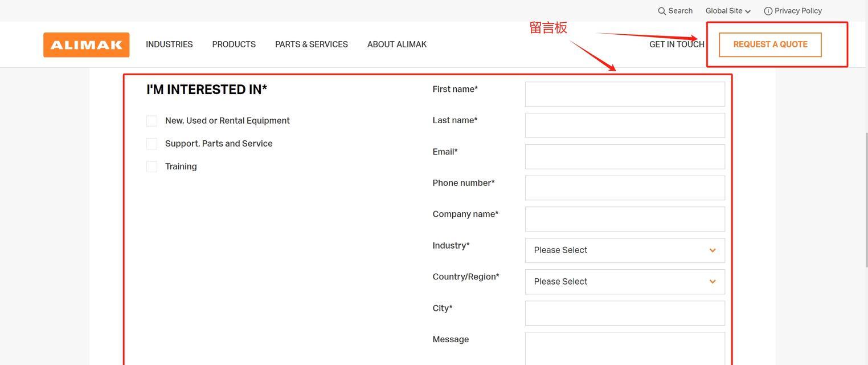Click the I'M INTERESTED IN heading

(207, 90)
